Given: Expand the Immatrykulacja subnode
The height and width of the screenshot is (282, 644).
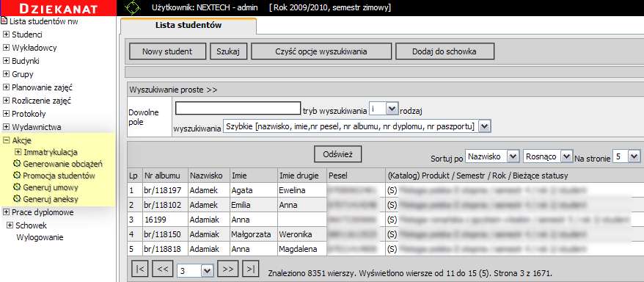Looking at the screenshot, I should pos(18,152).
